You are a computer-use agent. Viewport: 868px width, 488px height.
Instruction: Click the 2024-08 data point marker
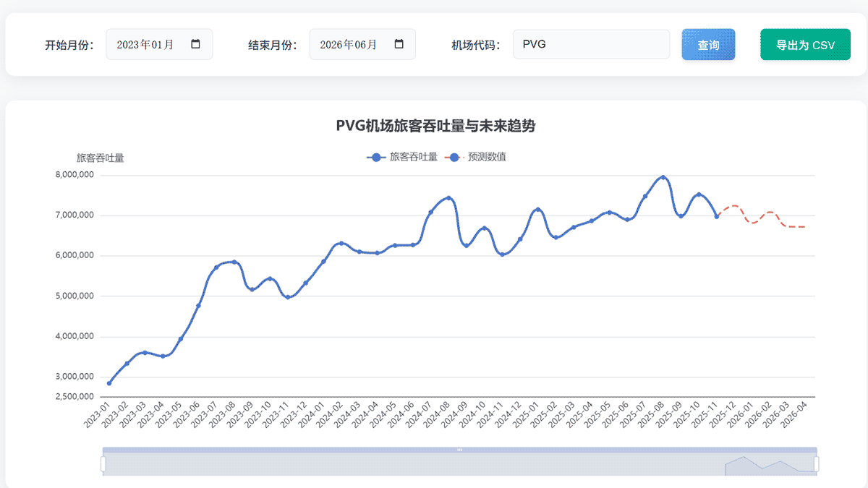(x=448, y=198)
